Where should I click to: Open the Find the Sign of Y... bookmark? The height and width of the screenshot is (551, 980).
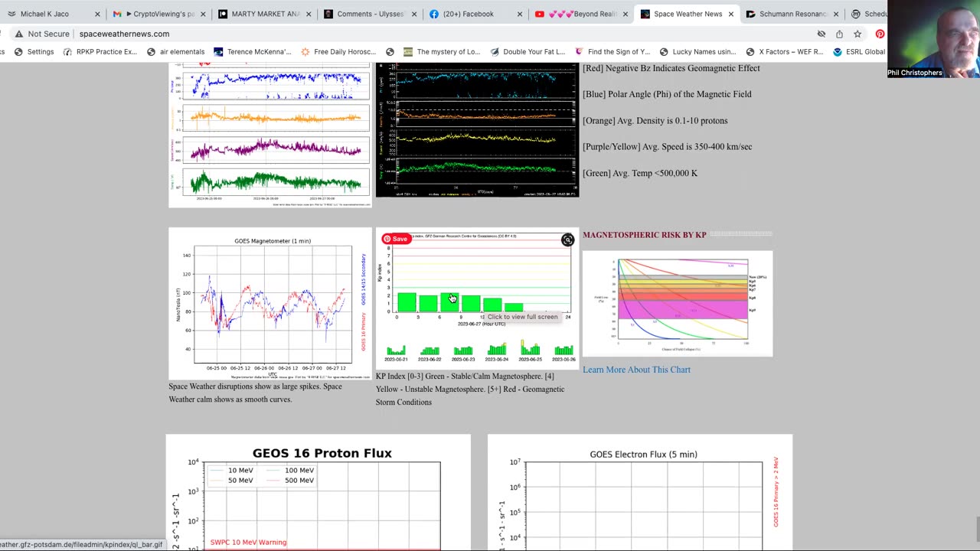tap(612, 51)
